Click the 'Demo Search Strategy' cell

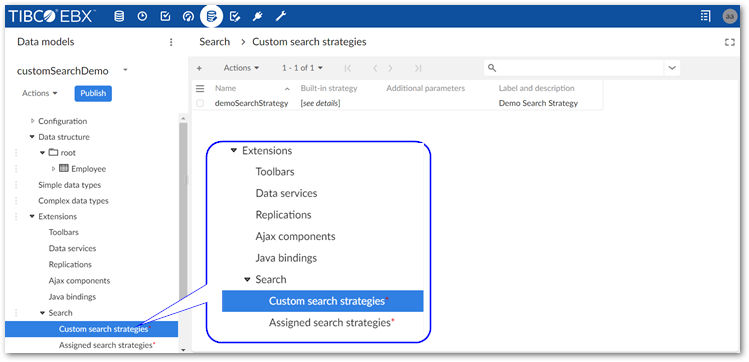point(538,103)
